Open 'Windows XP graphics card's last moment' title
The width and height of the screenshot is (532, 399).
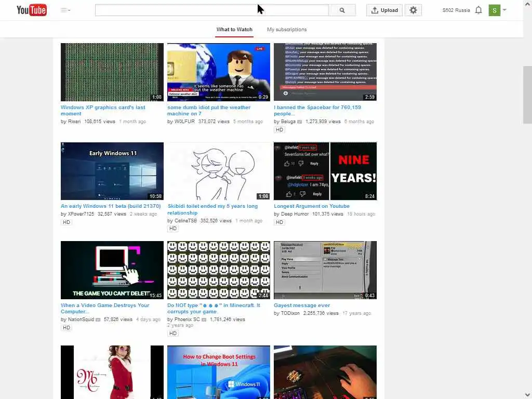tap(103, 110)
